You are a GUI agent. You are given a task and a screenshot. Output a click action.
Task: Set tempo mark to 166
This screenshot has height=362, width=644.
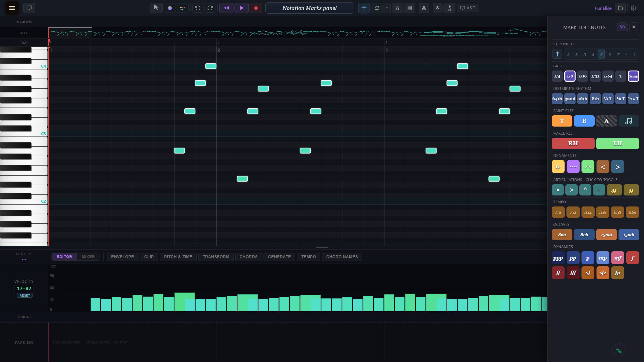point(632,212)
